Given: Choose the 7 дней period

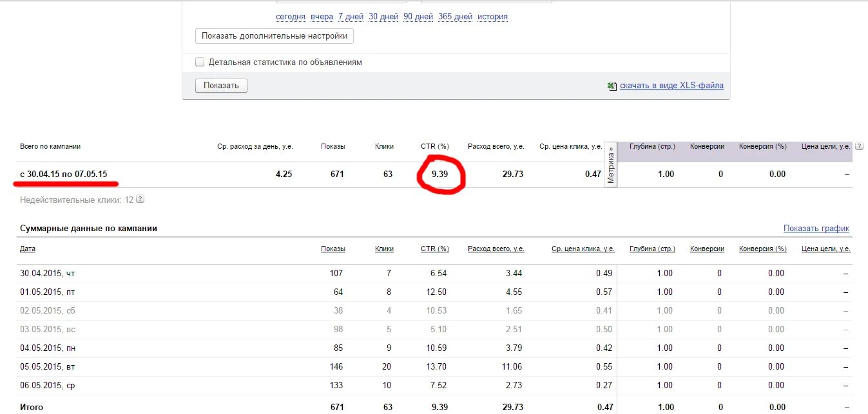Looking at the screenshot, I should tap(351, 17).
